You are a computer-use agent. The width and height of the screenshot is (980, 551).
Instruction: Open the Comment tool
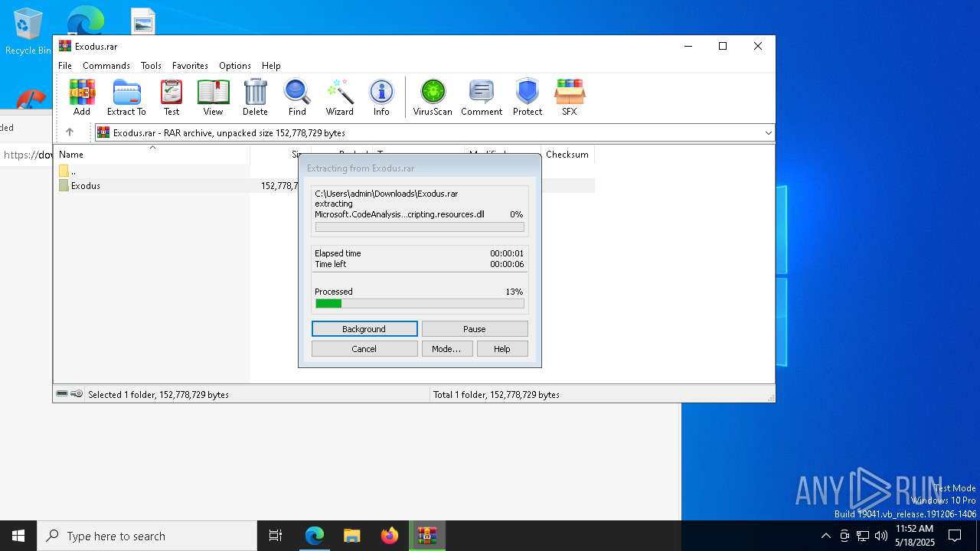(482, 97)
